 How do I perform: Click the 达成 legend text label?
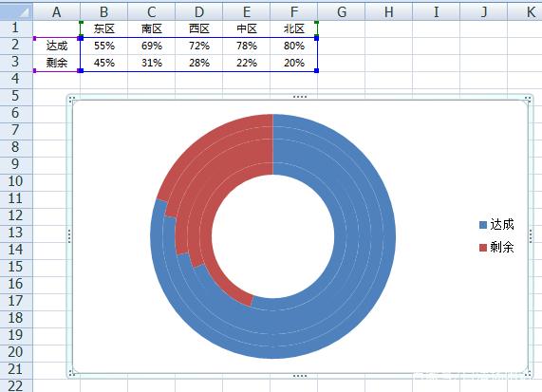(502, 225)
